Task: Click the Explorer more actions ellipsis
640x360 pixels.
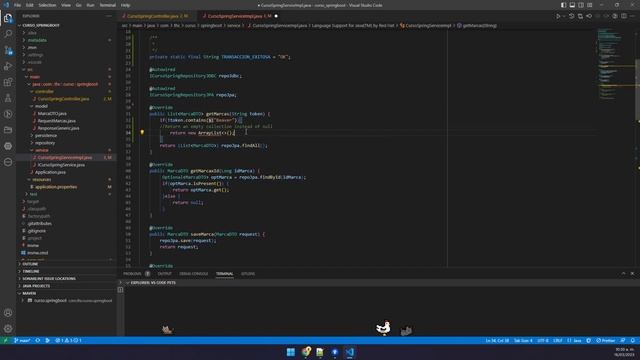Action: [109, 16]
